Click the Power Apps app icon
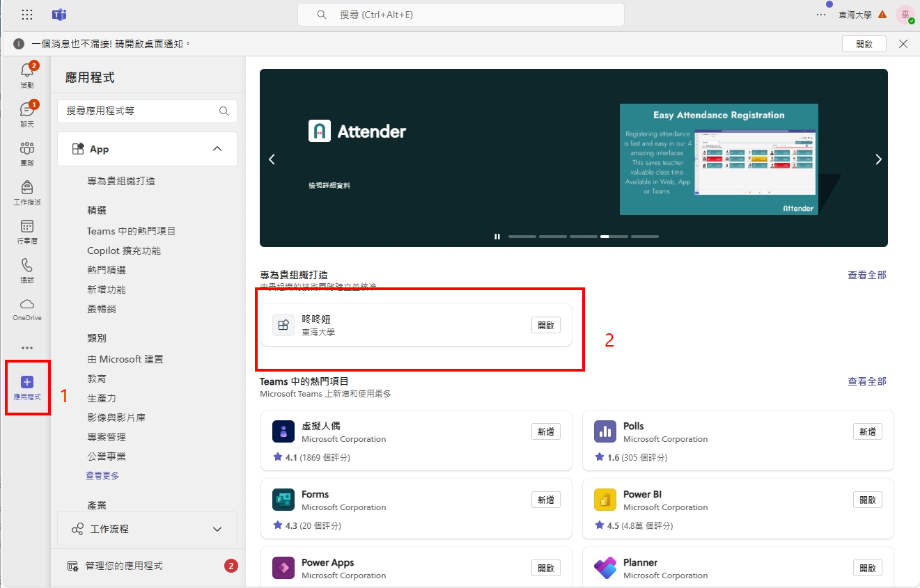The image size is (920, 588). click(x=283, y=568)
